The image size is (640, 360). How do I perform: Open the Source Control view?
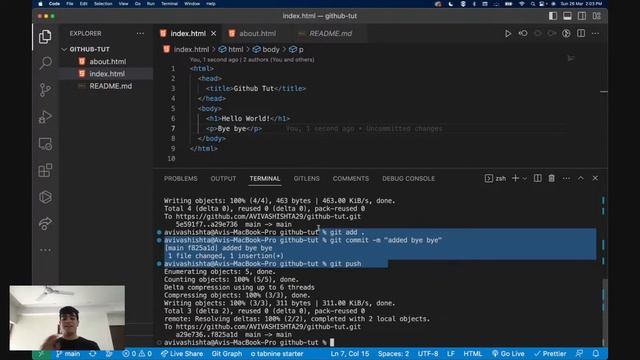point(45,90)
